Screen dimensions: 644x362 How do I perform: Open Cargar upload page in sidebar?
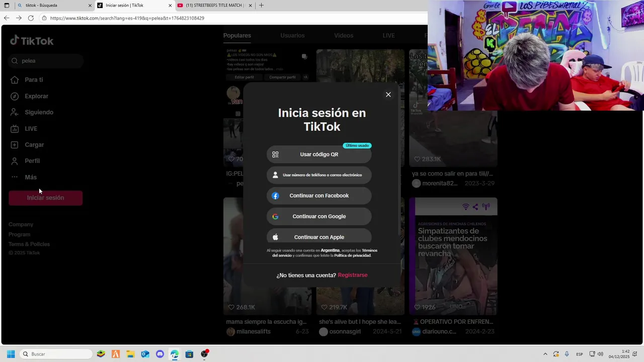(x=34, y=145)
